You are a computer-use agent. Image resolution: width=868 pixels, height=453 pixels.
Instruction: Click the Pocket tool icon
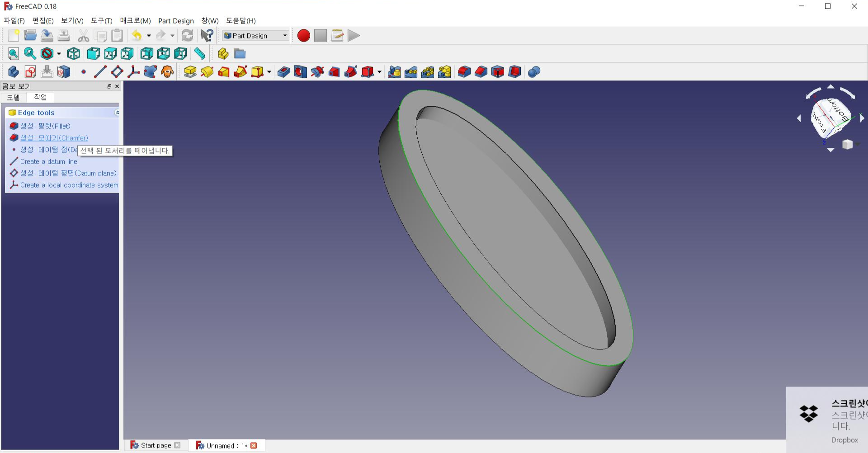[283, 71]
